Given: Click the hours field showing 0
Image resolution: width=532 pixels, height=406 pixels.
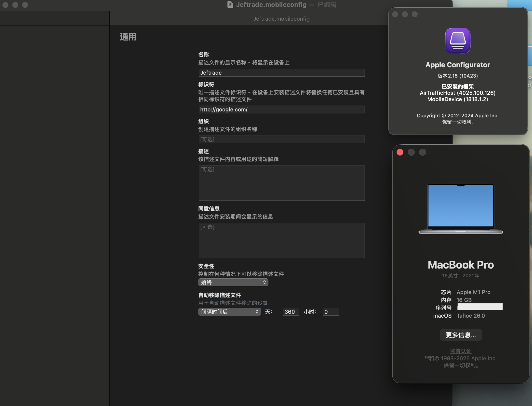Looking at the screenshot, I should (x=331, y=312).
